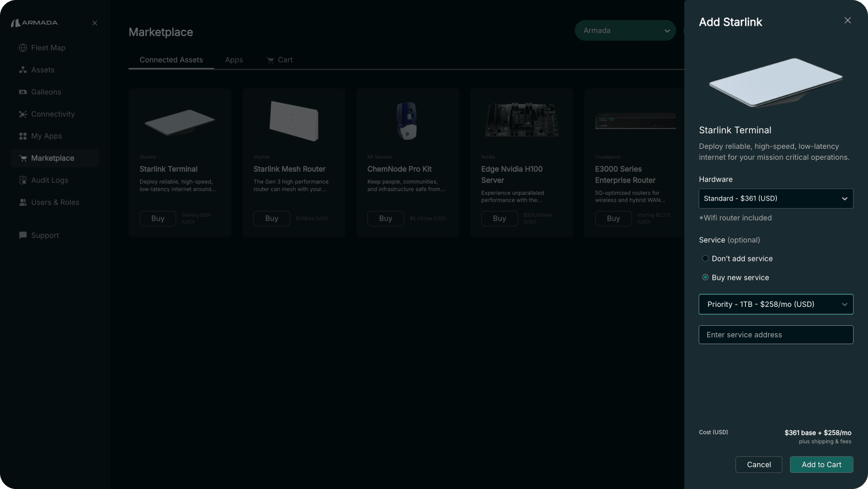Viewport: 868px width, 489px height.
Task: Click ChemNode Pro Kit thumbnail
Action: point(407,121)
